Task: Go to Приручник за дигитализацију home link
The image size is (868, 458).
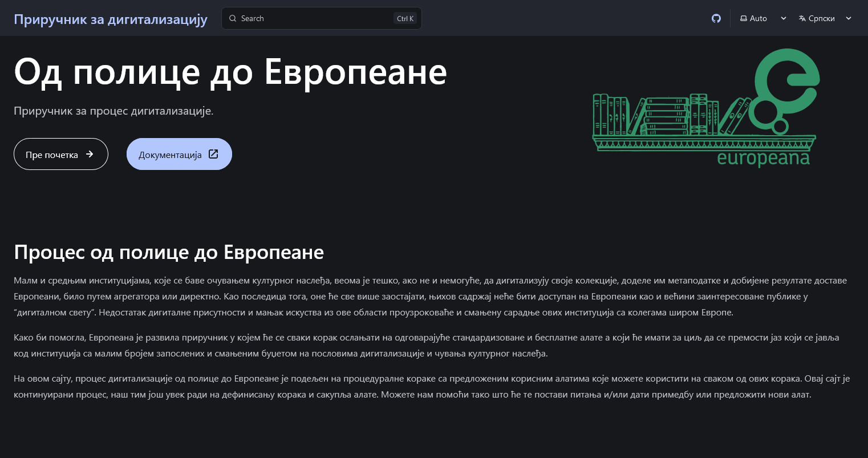Action: point(111,19)
